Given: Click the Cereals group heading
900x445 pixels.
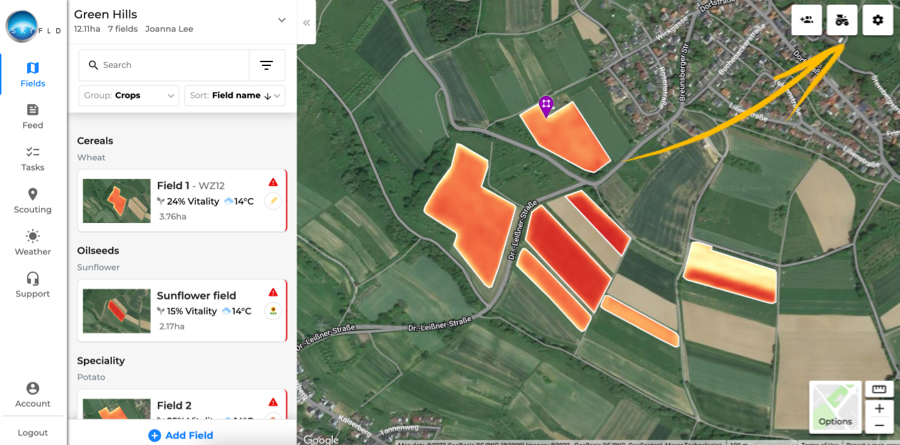Looking at the screenshot, I should [95, 141].
